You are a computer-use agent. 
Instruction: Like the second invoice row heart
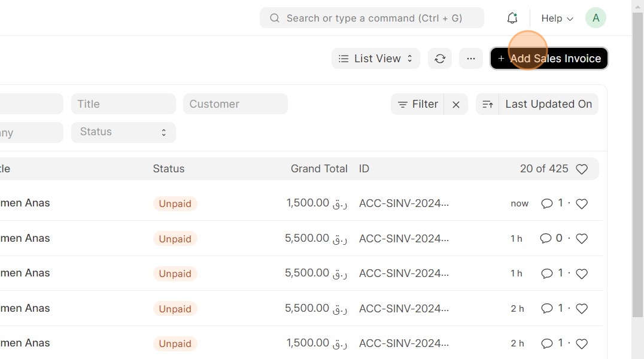[x=582, y=239]
